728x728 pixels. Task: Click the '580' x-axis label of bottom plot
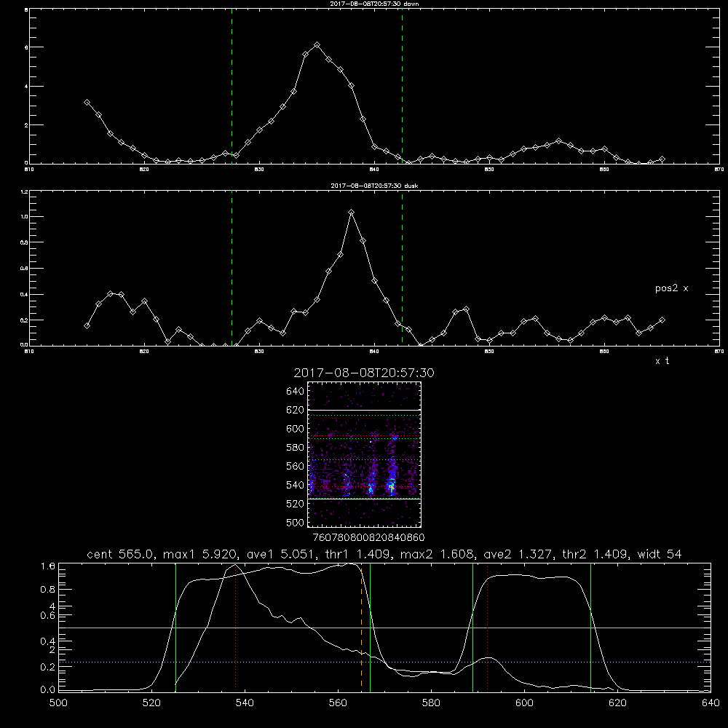point(431,703)
